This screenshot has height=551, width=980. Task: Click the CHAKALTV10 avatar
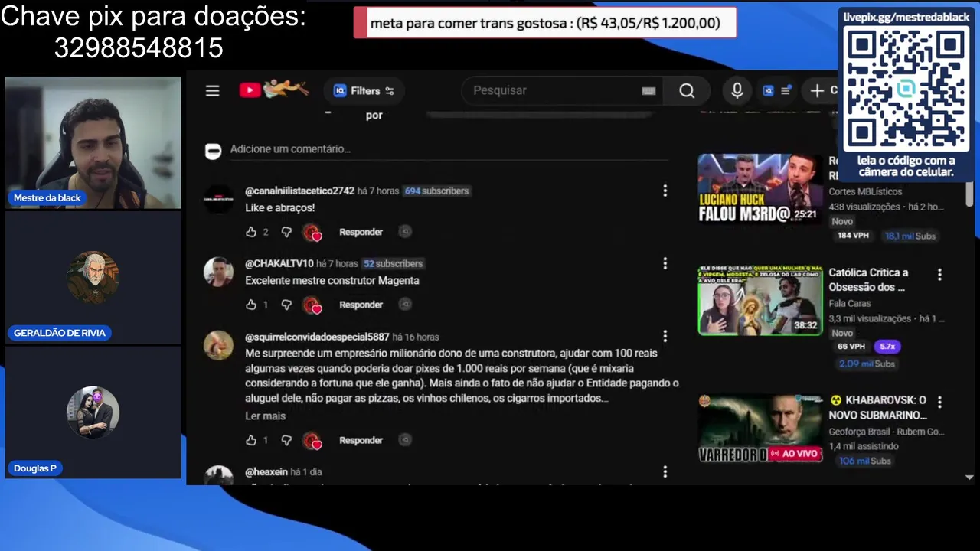point(219,272)
